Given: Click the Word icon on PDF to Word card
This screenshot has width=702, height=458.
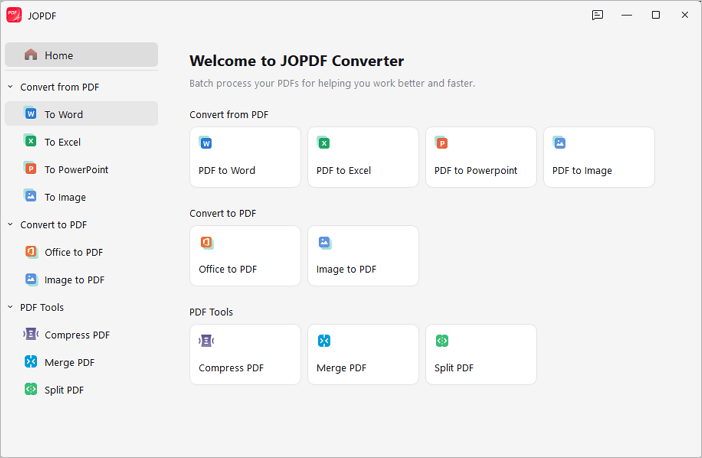Looking at the screenshot, I should (205, 143).
